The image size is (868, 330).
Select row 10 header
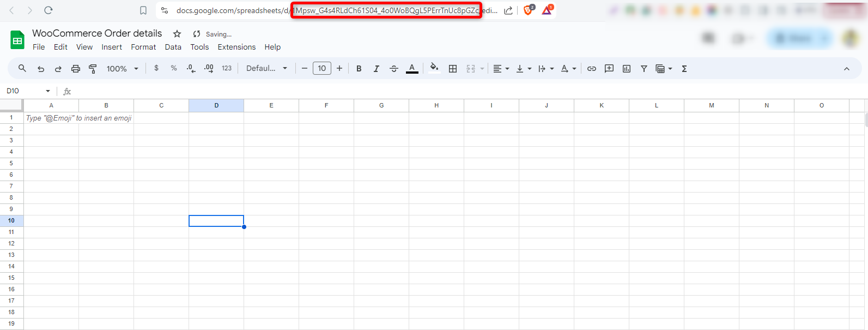click(11, 220)
